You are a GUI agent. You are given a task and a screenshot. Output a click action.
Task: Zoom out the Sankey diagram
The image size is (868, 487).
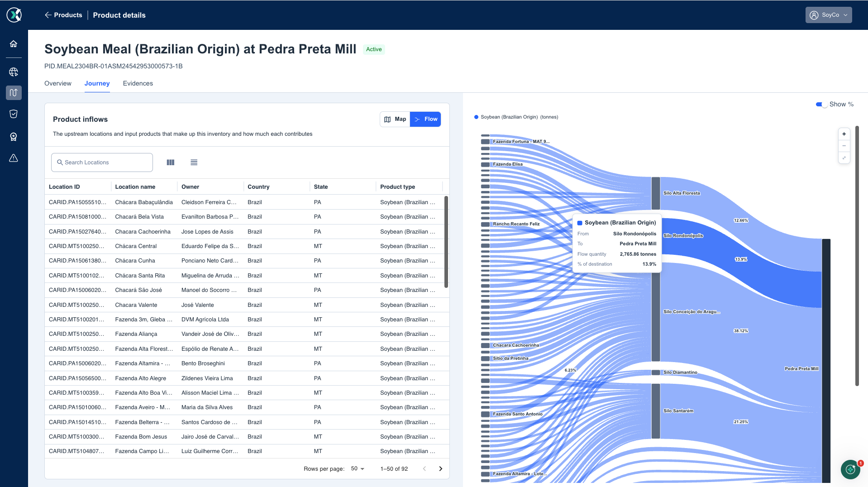pos(844,146)
